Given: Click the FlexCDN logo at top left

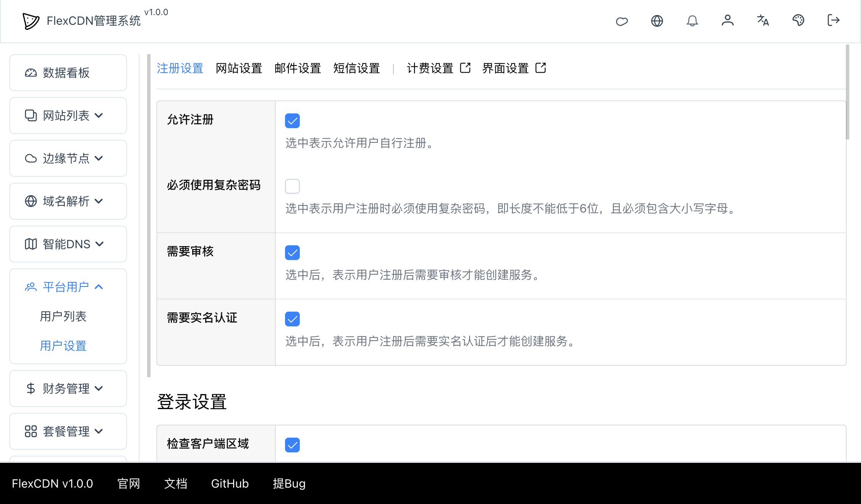Looking at the screenshot, I should [x=30, y=21].
